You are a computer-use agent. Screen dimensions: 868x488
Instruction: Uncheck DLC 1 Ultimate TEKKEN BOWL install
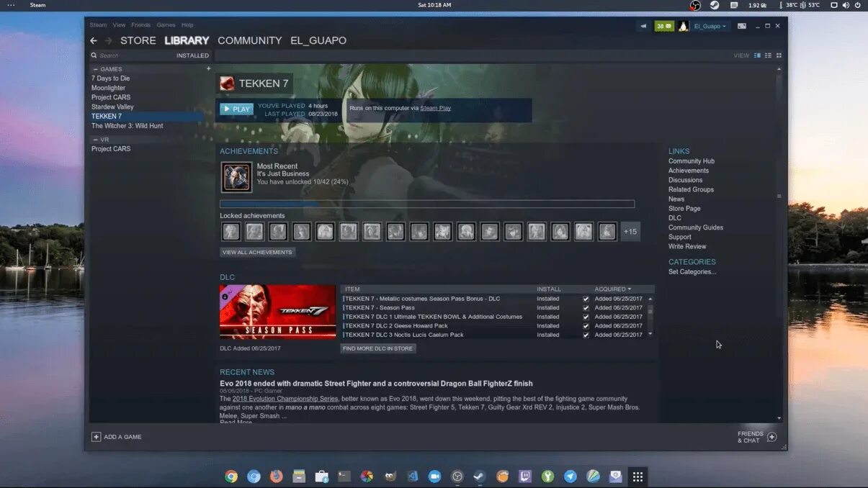[586, 317]
